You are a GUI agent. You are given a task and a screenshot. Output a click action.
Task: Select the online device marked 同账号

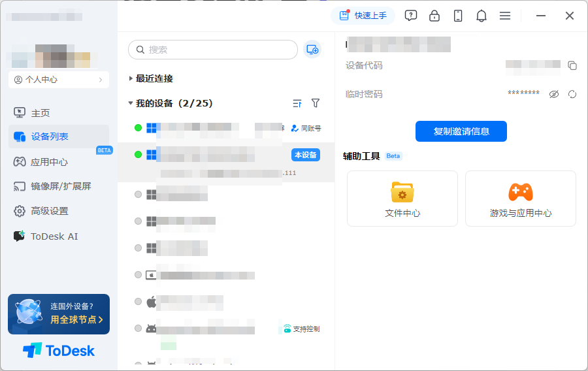tap(226, 128)
